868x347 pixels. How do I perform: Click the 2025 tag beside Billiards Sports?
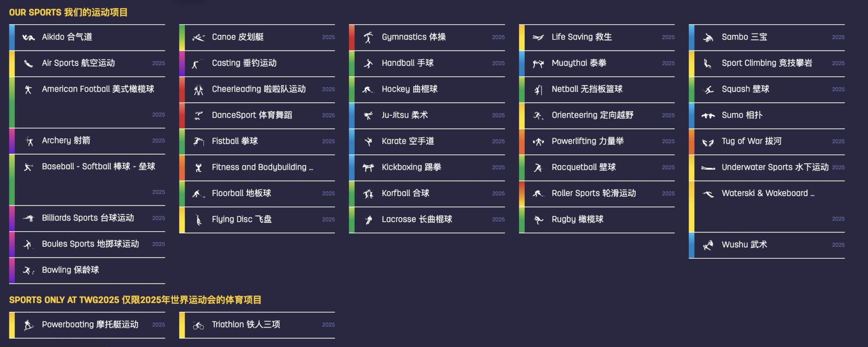pos(159,218)
